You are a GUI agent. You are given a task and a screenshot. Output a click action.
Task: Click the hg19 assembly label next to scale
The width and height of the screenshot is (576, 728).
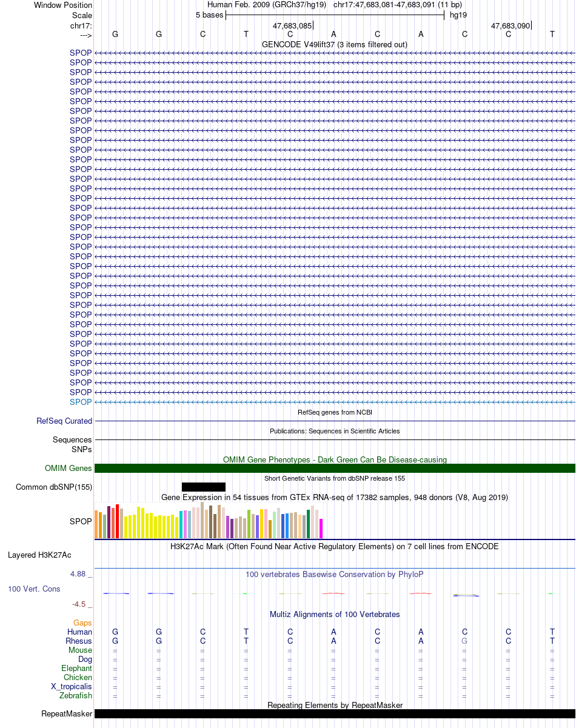click(458, 15)
